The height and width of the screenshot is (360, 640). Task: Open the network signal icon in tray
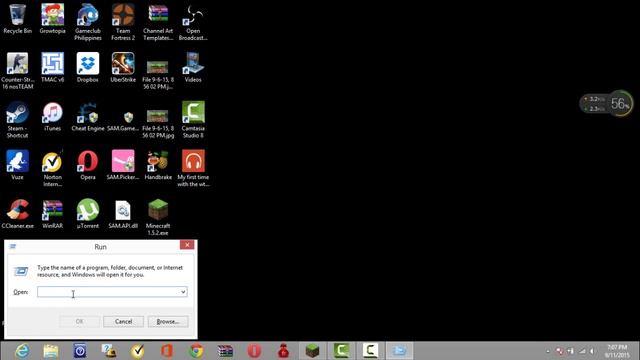[x=582, y=351]
